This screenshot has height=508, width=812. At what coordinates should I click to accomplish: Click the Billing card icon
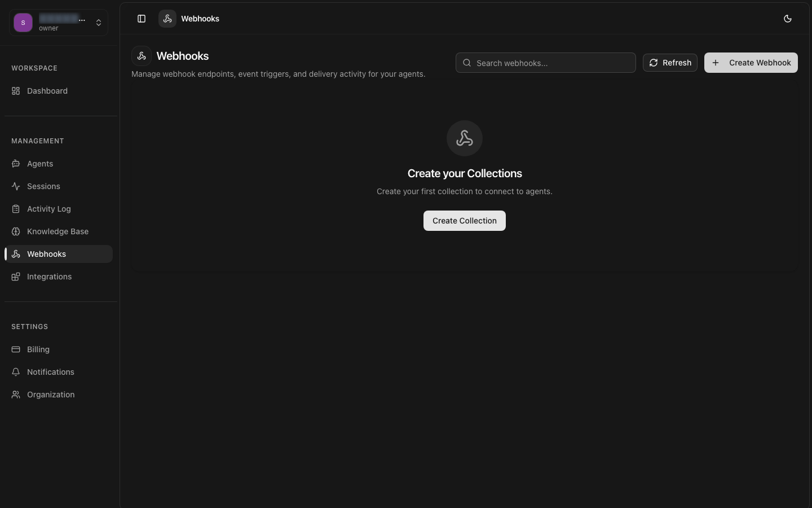(16, 349)
